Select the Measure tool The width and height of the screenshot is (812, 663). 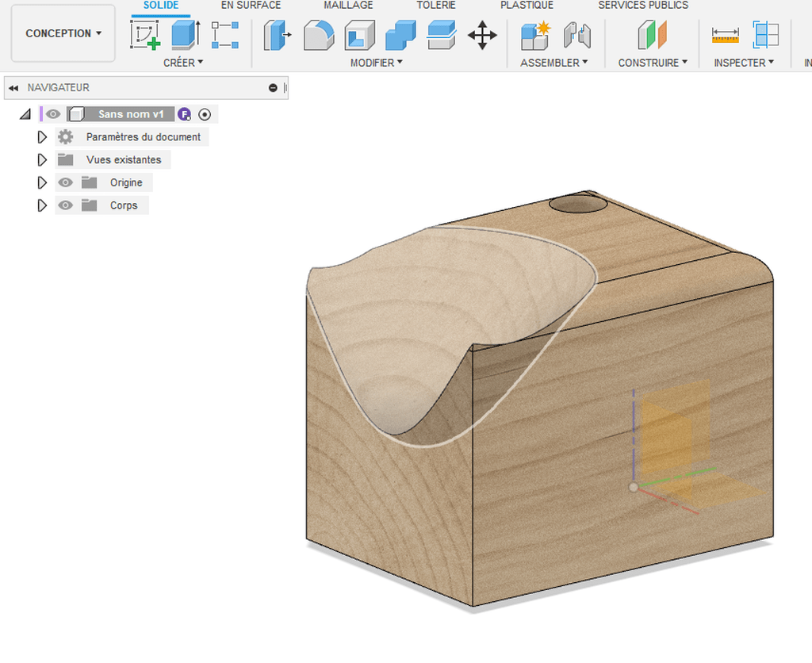coord(725,35)
